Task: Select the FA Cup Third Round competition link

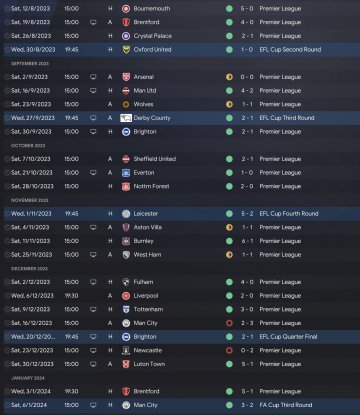Action: 286,405
